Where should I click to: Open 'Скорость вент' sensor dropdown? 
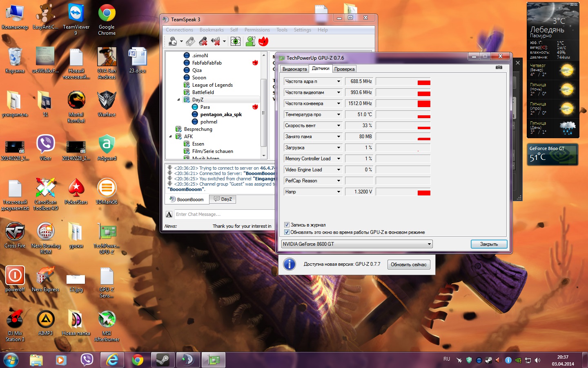tap(339, 126)
